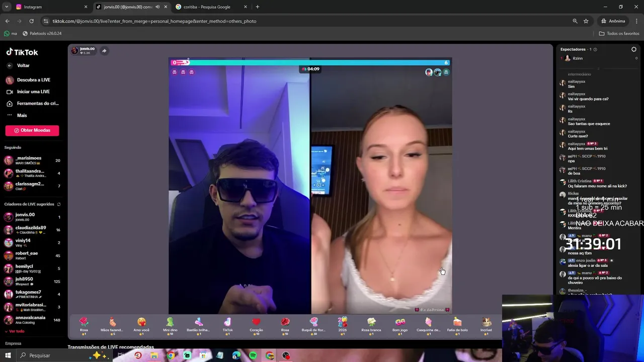Open claudiazilda89 suggested live
Image resolution: width=644 pixels, height=362 pixels.
click(32, 230)
